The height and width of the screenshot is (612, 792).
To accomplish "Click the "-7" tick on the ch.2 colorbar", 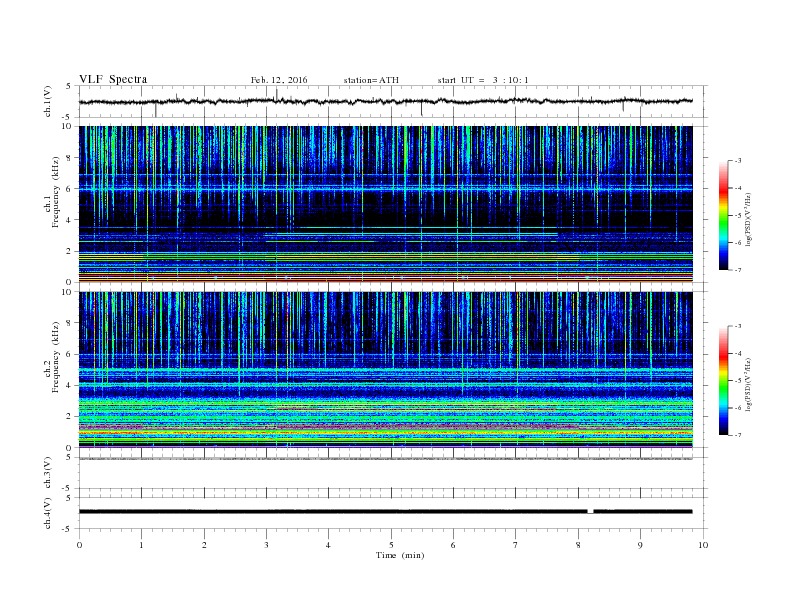I will coord(738,435).
